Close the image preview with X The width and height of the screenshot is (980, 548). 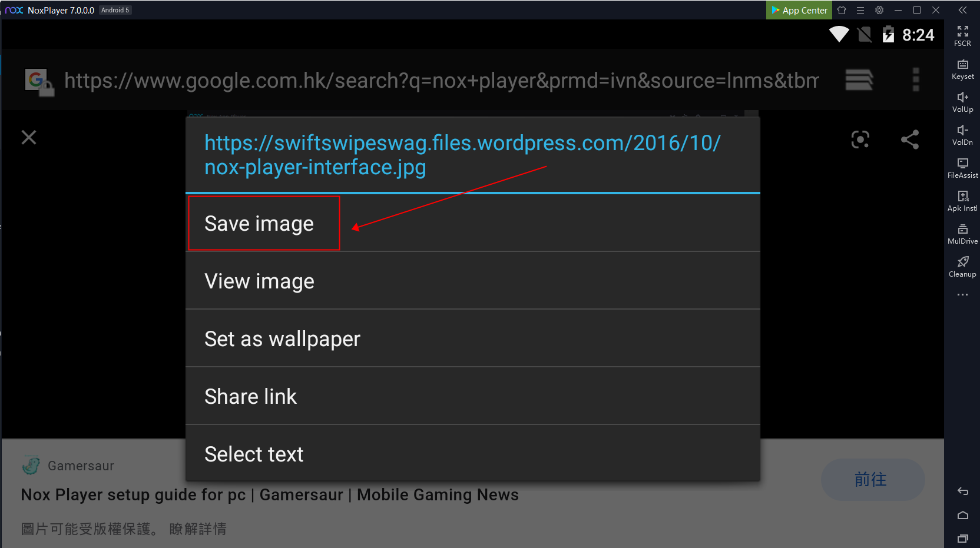[x=29, y=137]
